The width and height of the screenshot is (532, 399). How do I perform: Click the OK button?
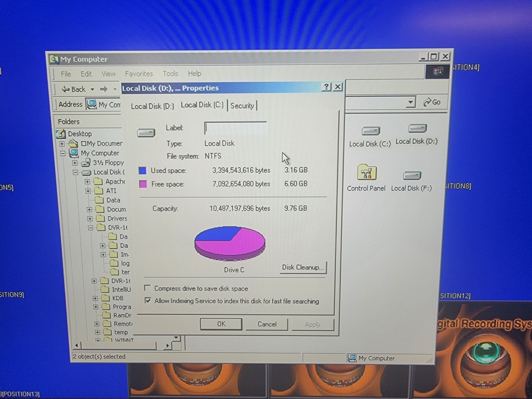[221, 324]
